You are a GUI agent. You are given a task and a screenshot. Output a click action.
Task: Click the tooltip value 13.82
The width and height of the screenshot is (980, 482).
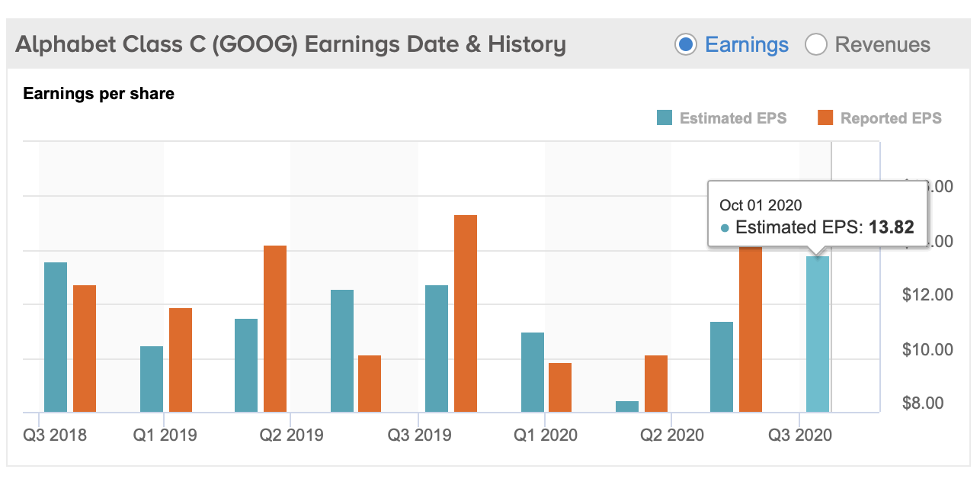[x=891, y=227]
